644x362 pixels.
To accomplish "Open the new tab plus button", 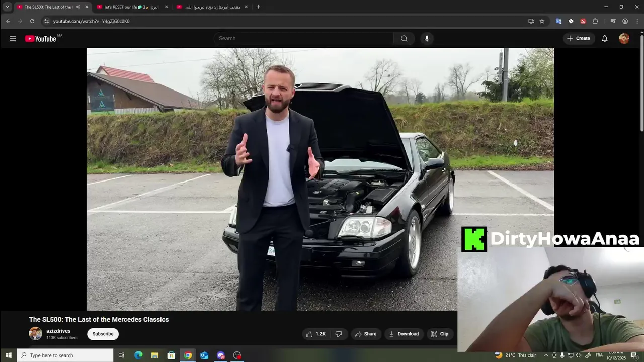I will point(258,7).
